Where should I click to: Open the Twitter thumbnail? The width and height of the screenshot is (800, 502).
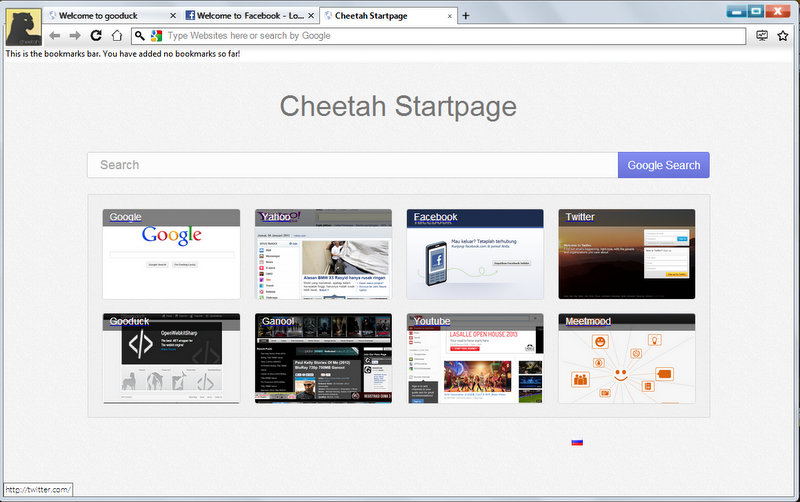pyautogui.click(x=627, y=254)
